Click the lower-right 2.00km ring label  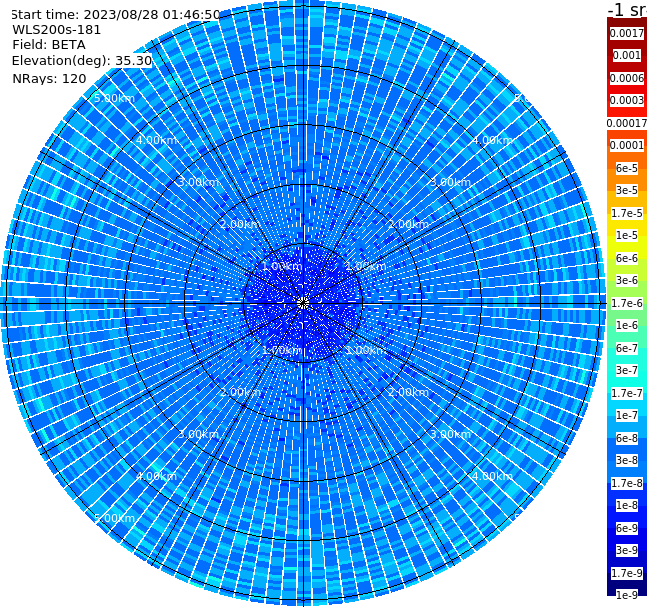point(408,392)
